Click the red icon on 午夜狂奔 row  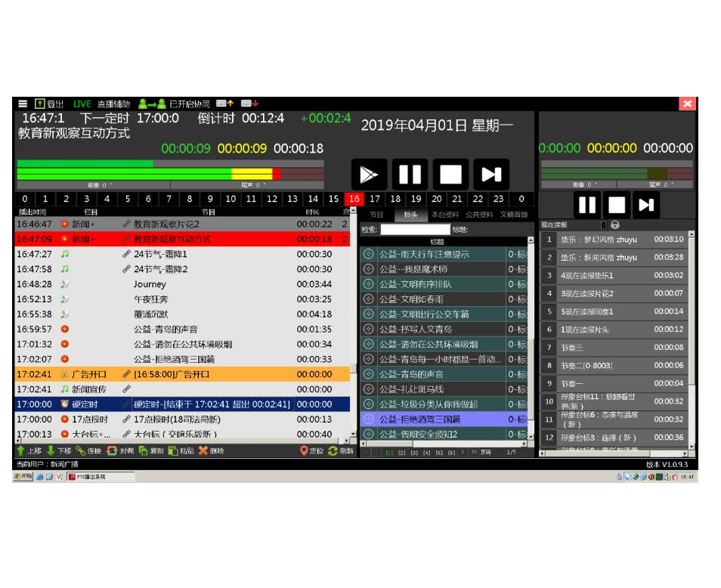(65, 299)
